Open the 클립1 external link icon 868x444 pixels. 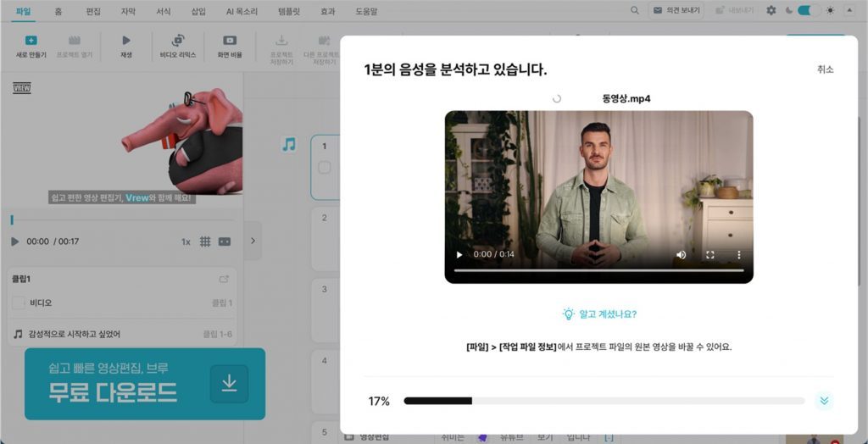click(224, 279)
